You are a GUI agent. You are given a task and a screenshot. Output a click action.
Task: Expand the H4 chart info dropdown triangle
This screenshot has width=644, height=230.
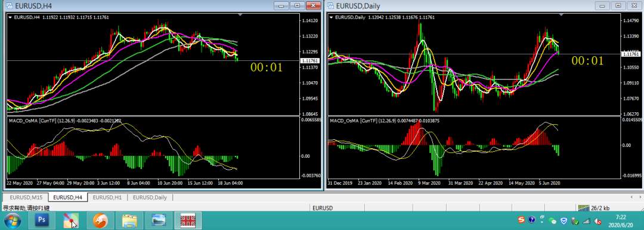[10, 17]
